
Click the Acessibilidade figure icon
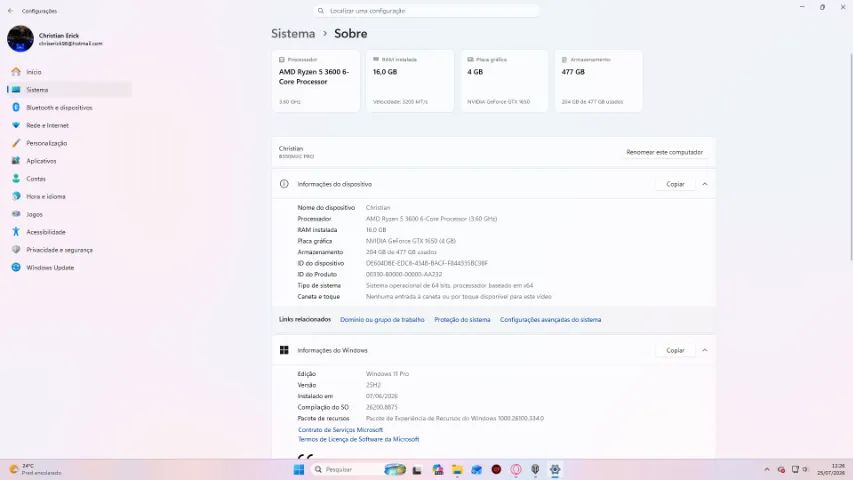pyautogui.click(x=16, y=232)
